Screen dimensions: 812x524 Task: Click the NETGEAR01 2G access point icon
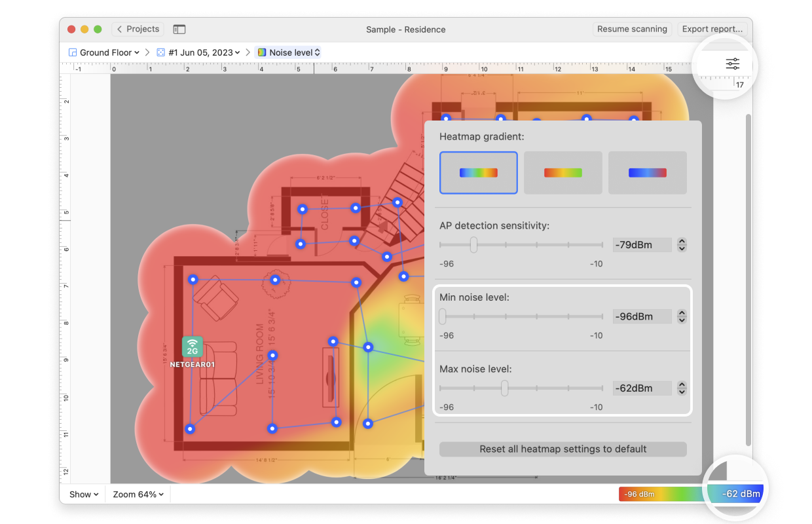tap(193, 346)
